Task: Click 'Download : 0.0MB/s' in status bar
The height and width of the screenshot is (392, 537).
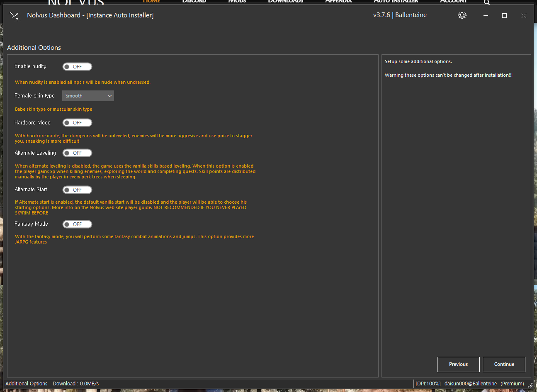Action: click(x=75, y=384)
